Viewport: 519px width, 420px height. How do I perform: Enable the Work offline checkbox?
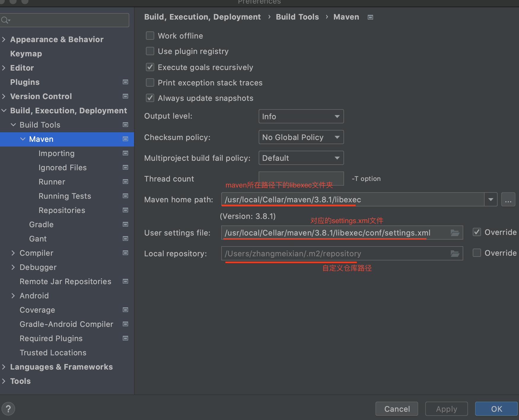(x=150, y=36)
